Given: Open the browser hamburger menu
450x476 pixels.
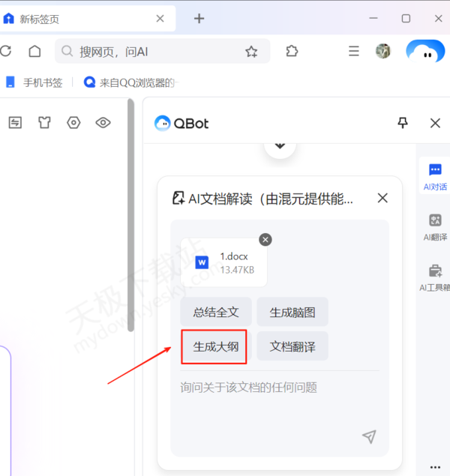Looking at the screenshot, I should click(x=354, y=51).
